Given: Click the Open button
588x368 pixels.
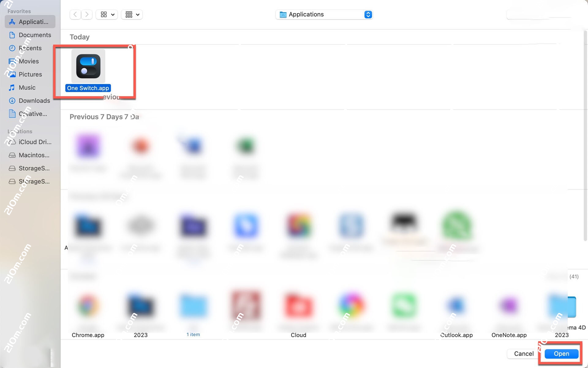Looking at the screenshot, I should coord(561,353).
